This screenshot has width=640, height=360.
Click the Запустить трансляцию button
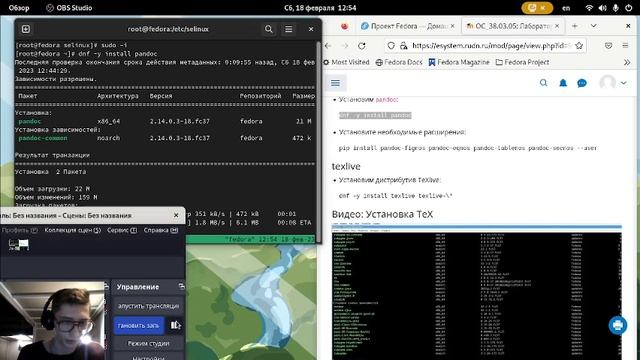click(x=148, y=306)
